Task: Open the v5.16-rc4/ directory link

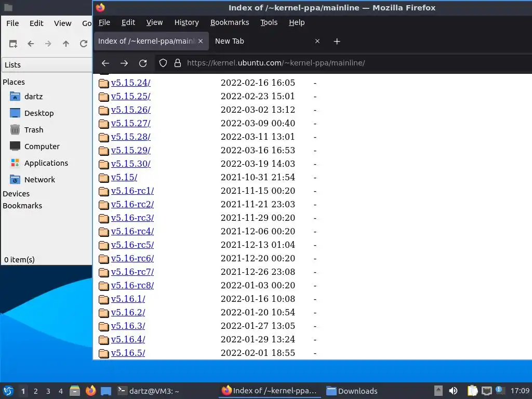Action: [132, 231]
